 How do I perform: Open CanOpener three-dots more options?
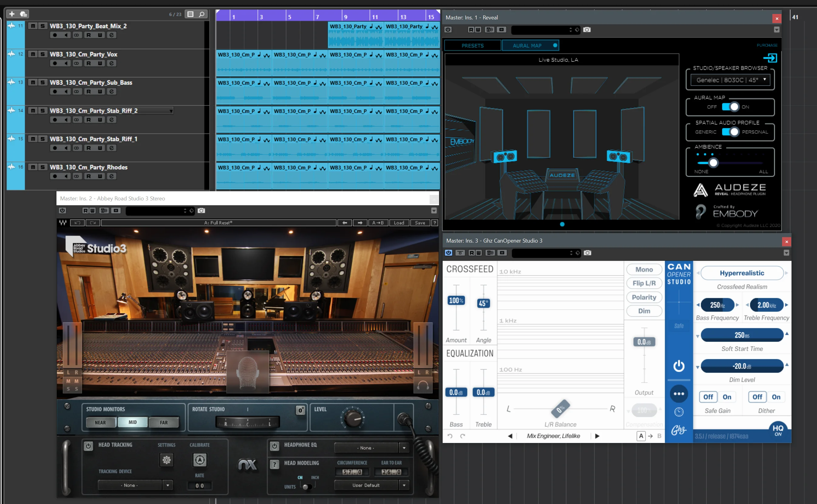coord(679,394)
